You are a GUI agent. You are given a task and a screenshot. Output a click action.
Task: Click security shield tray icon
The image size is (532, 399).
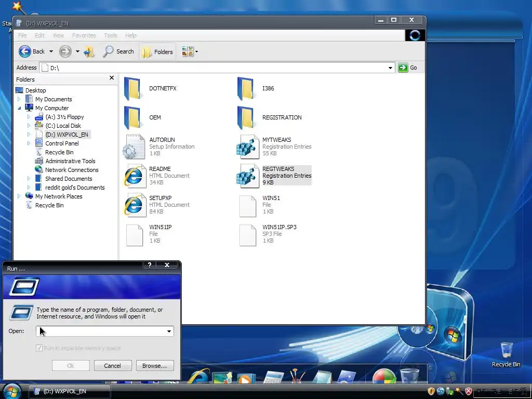(x=431, y=391)
